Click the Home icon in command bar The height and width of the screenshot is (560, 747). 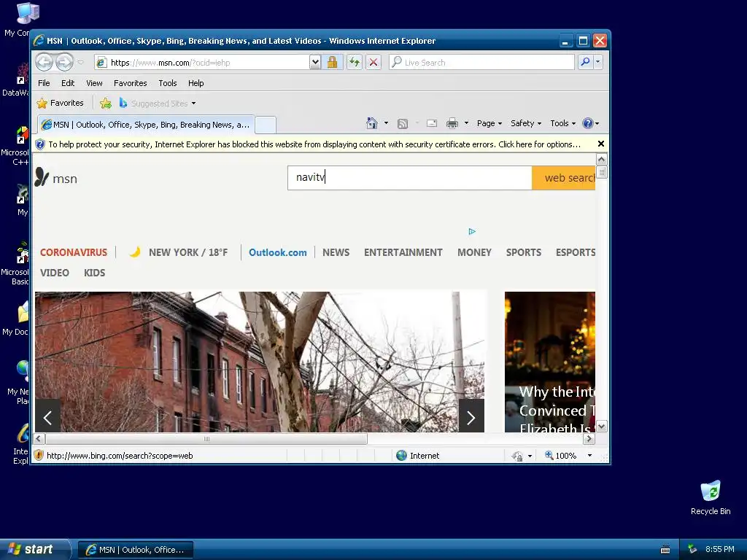coord(371,123)
